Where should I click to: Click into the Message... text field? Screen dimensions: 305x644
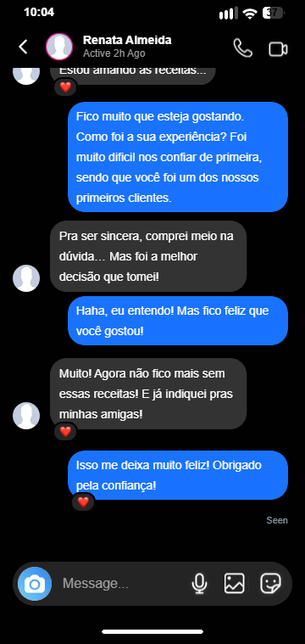[x=123, y=584]
